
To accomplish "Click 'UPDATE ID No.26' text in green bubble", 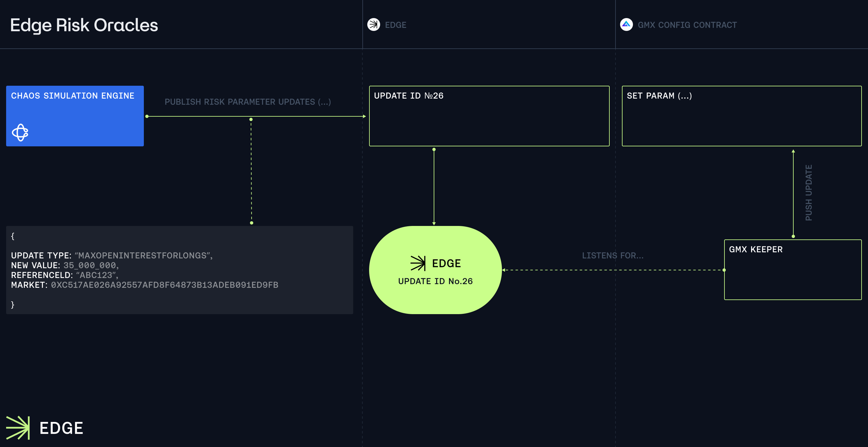I will coord(435,281).
